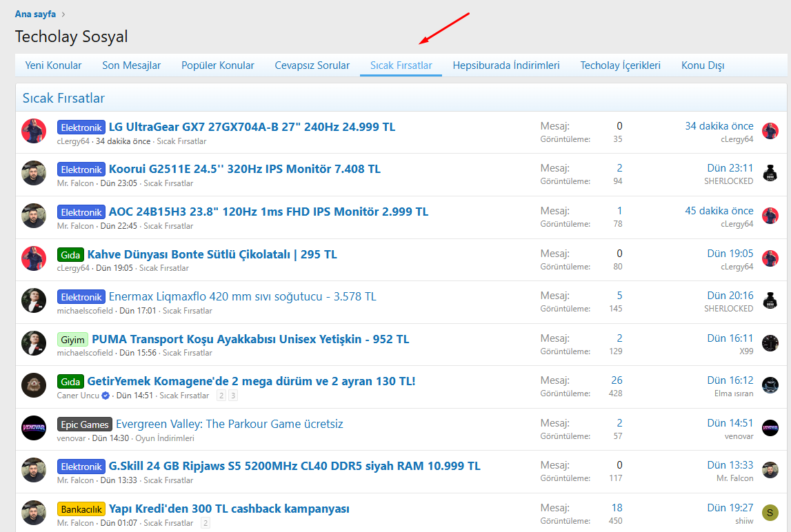Go to page 3 of GetirYemek thread

tap(232, 396)
